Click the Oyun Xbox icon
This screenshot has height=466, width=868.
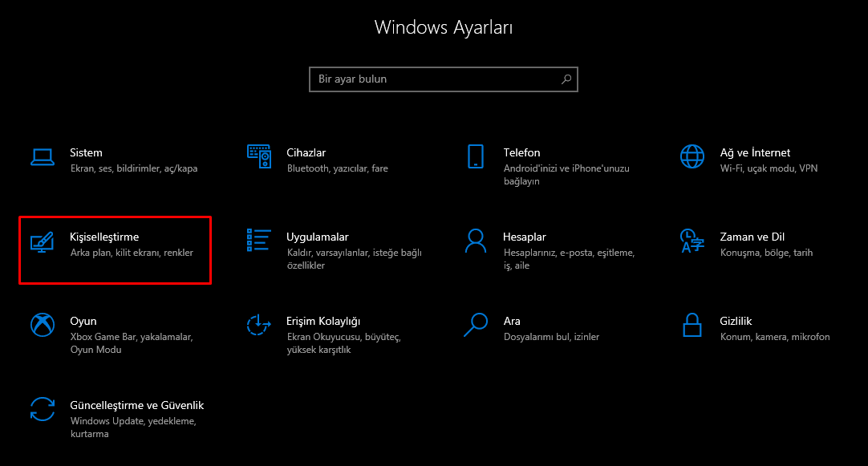43,325
